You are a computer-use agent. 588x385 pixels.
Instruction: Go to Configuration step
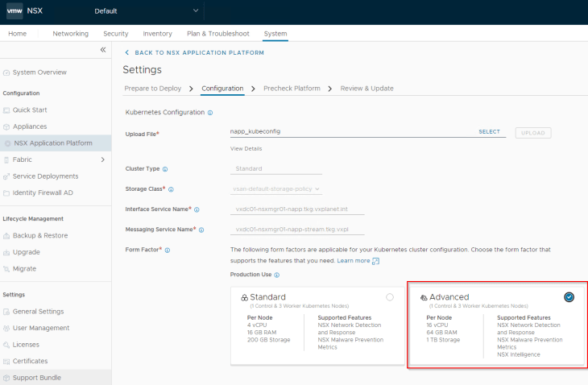click(222, 89)
